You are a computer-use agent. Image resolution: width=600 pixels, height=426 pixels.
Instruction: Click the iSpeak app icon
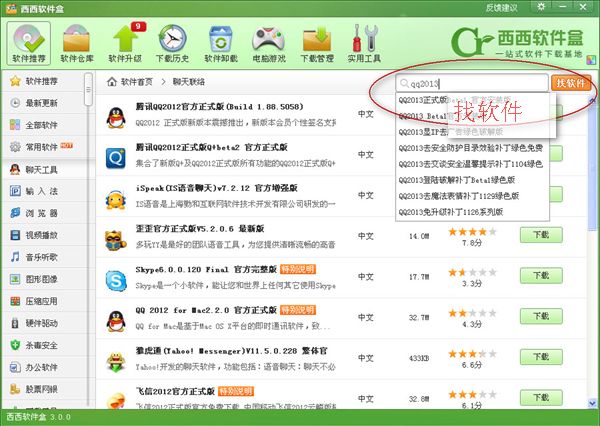click(x=116, y=199)
